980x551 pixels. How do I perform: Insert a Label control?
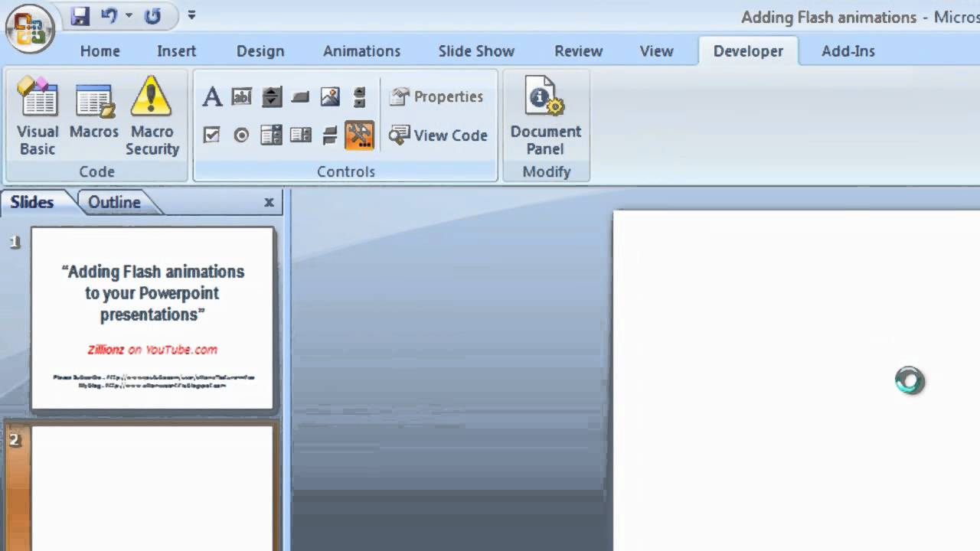(212, 96)
